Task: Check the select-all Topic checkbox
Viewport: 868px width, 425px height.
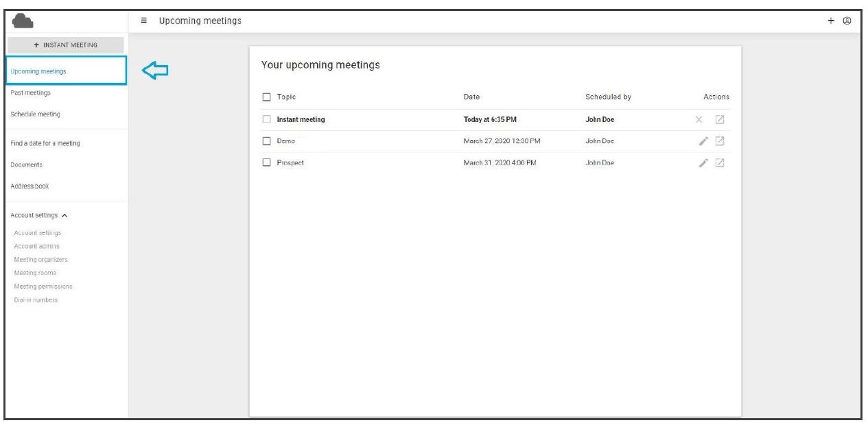Action: (267, 97)
